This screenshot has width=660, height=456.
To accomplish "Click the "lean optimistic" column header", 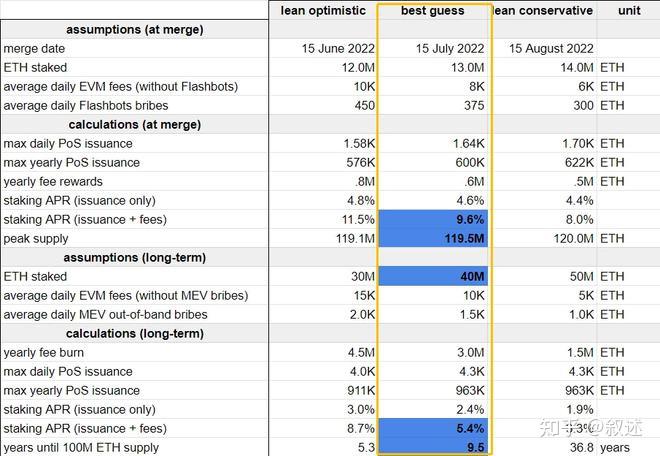I will coord(323,11).
